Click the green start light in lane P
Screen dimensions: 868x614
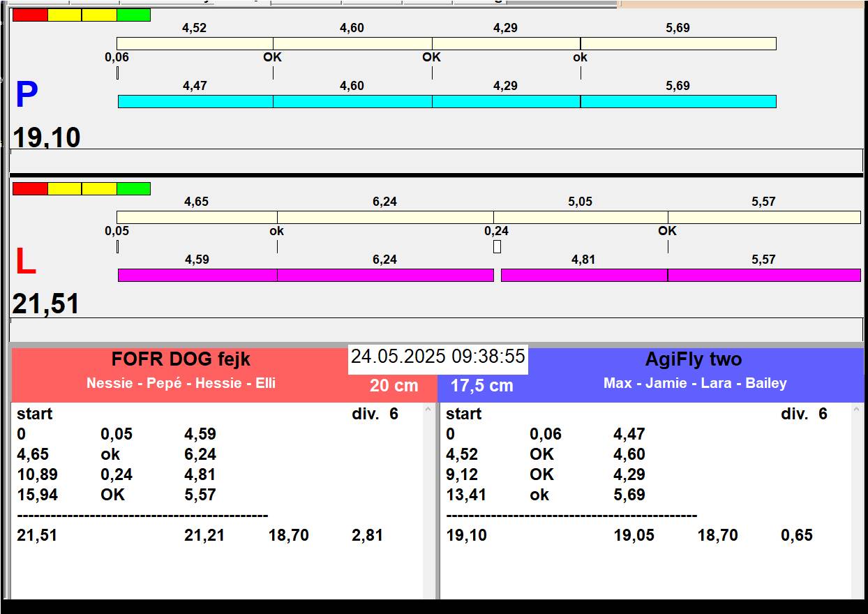click(x=133, y=15)
